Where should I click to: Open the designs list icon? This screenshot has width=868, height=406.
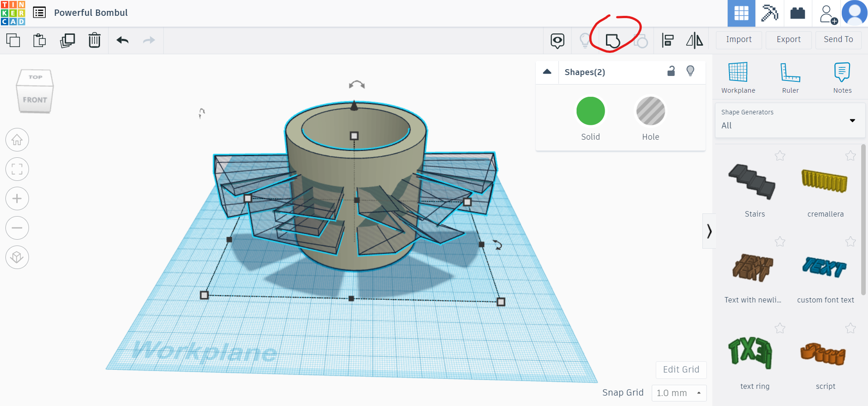39,12
